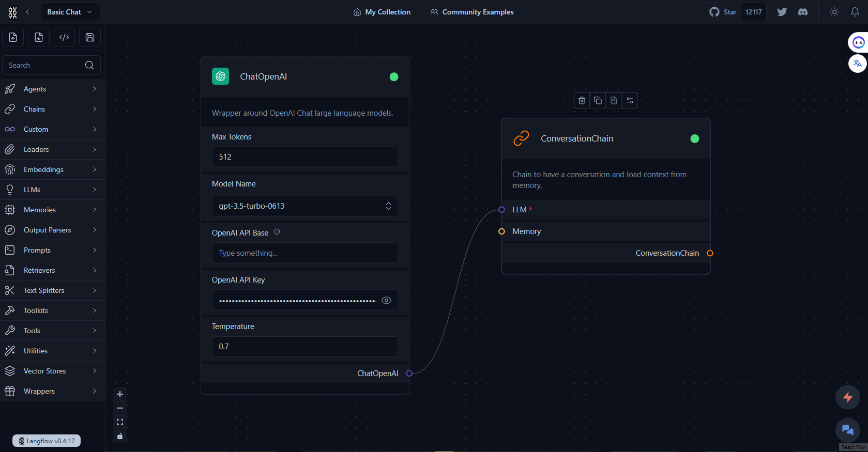This screenshot has width=868, height=452.
Task: Edit the Temperature field
Action: coord(305,347)
